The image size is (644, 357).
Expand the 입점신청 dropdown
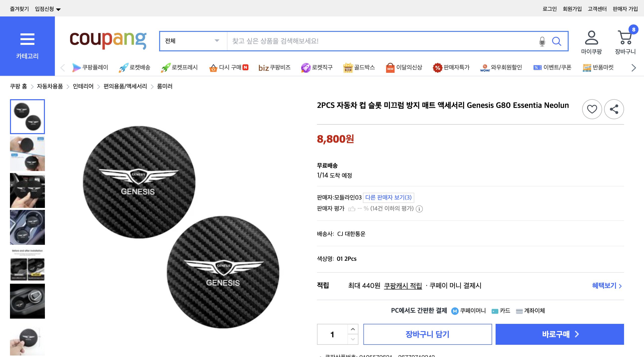pyautogui.click(x=46, y=8)
